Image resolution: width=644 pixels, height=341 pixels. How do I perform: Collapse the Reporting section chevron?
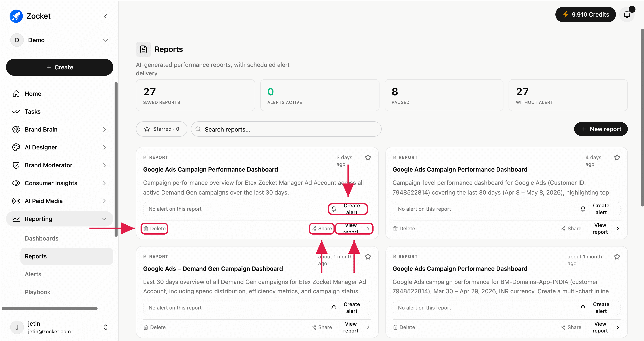coord(105,219)
